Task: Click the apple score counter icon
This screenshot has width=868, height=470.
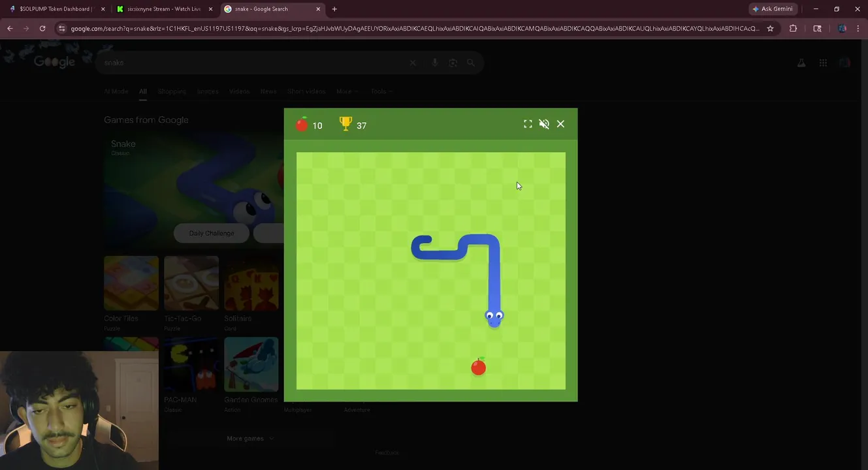Action: [302, 124]
